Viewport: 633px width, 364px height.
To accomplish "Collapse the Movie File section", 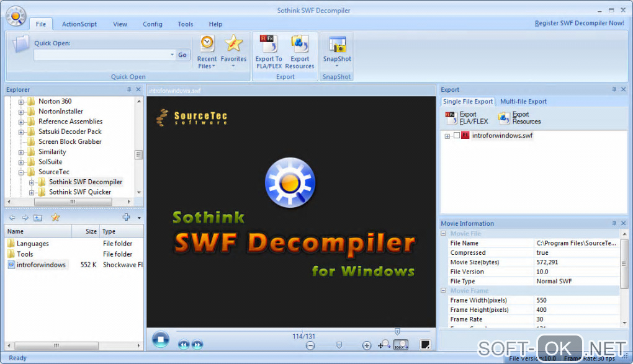I will (443, 233).
